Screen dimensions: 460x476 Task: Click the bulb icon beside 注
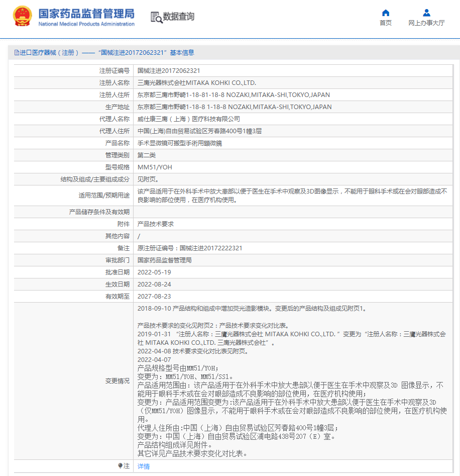(121, 465)
